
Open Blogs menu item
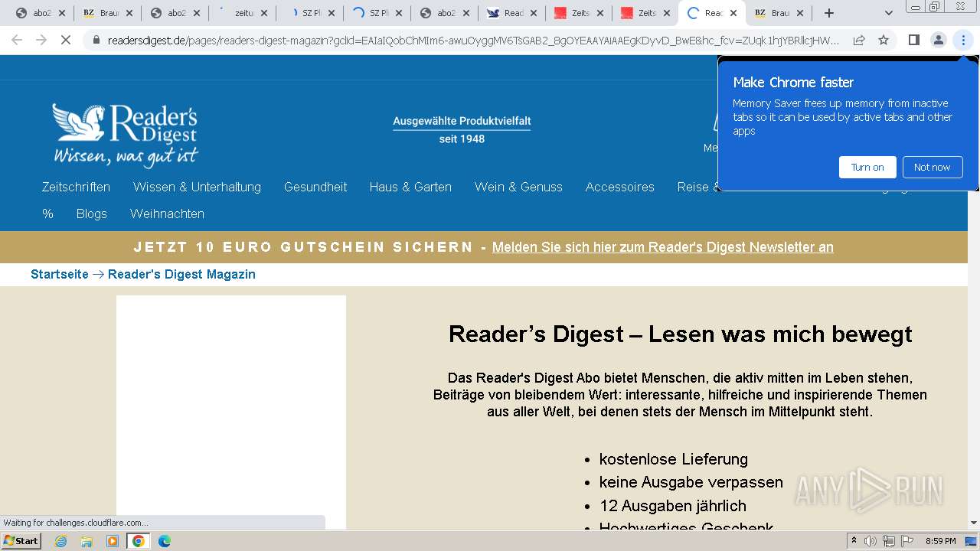[92, 214]
